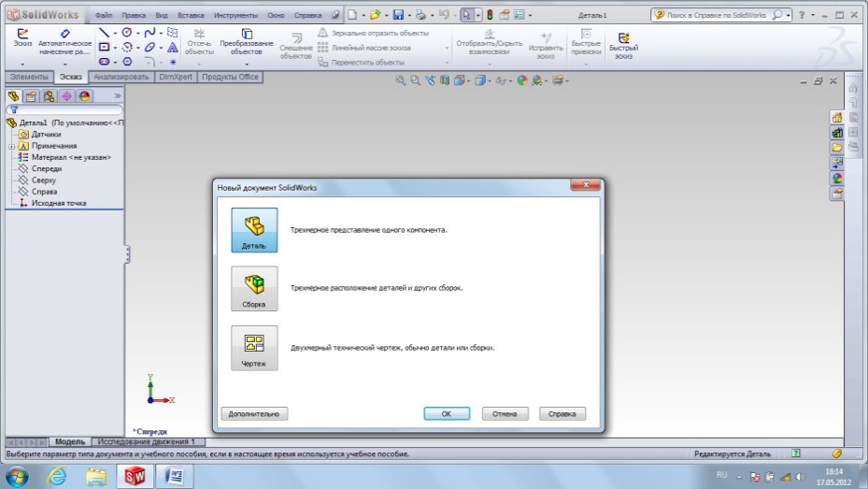Click the Save floppy disk icon
Screen dimensions: 868x489
click(399, 15)
